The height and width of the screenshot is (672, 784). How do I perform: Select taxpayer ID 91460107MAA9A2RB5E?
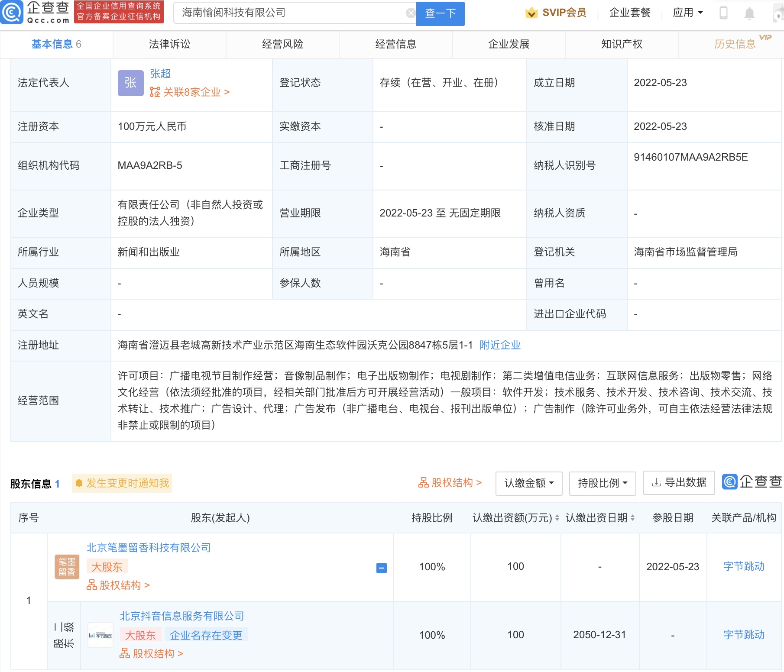tap(691, 157)
